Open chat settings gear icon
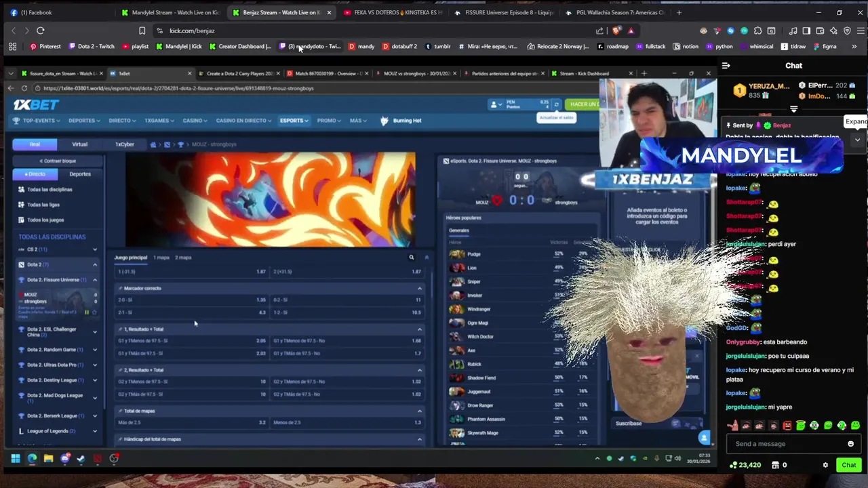Screen dimensions: 868x488 click(825, 465)
